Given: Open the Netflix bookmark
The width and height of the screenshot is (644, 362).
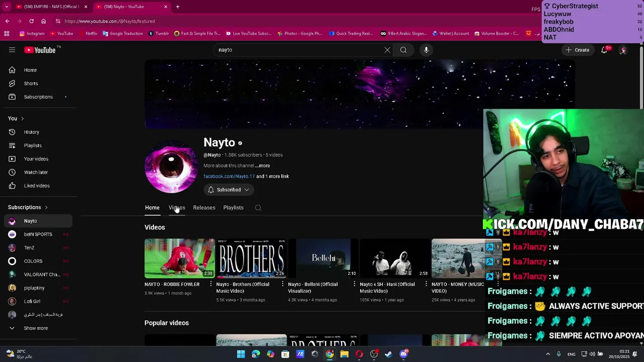Looking at the screenshot, I should click(88, 34).
